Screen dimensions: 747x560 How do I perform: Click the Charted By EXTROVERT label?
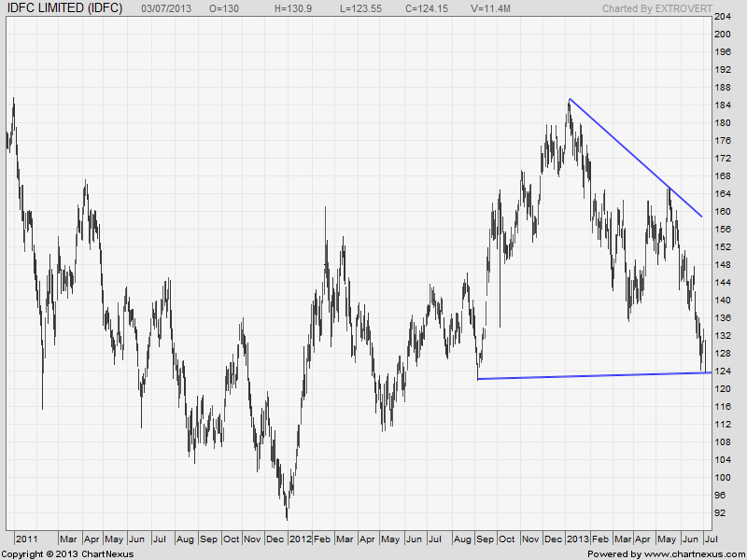(x=655, y=8)
